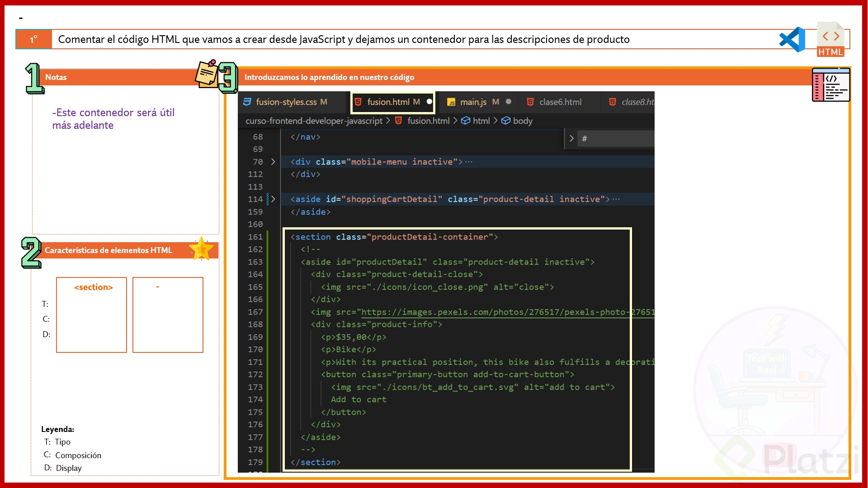Click the 'C: Composición' legend entry
Viewport: 868px width, 488px height.
(72, 455)
